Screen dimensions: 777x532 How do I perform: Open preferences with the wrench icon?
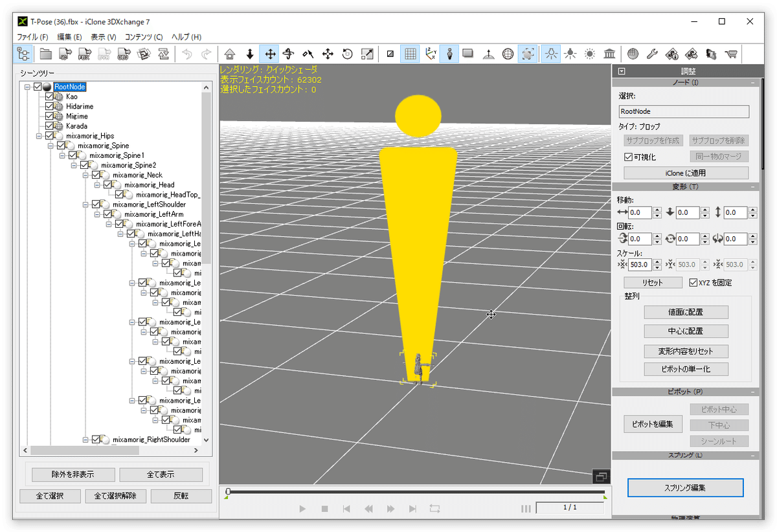(x=652, y=54)
